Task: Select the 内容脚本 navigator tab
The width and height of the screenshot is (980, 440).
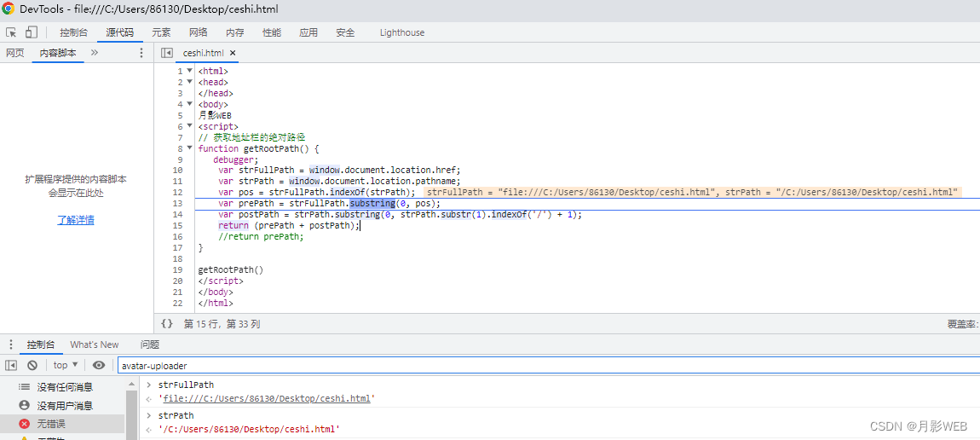Action: click(58, 53)
